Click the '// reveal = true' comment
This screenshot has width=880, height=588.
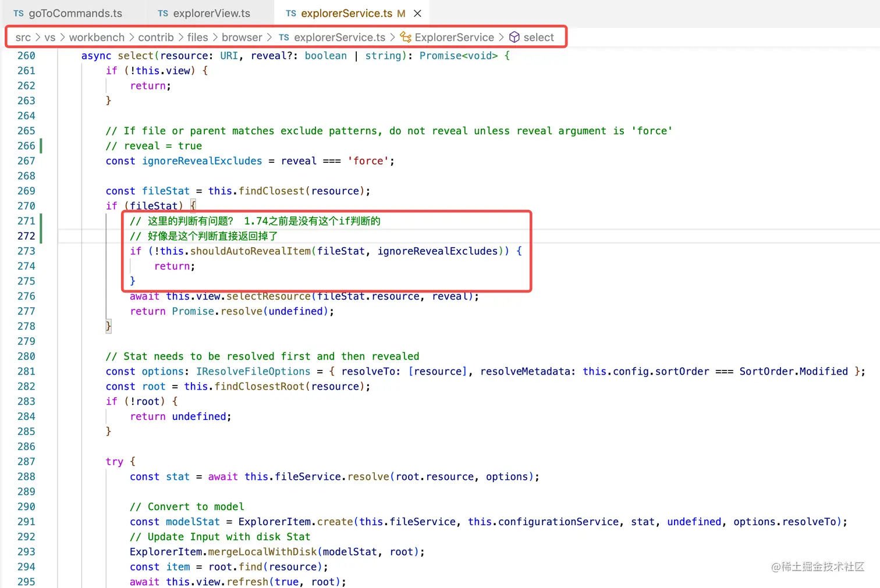[x=154, y=146]
